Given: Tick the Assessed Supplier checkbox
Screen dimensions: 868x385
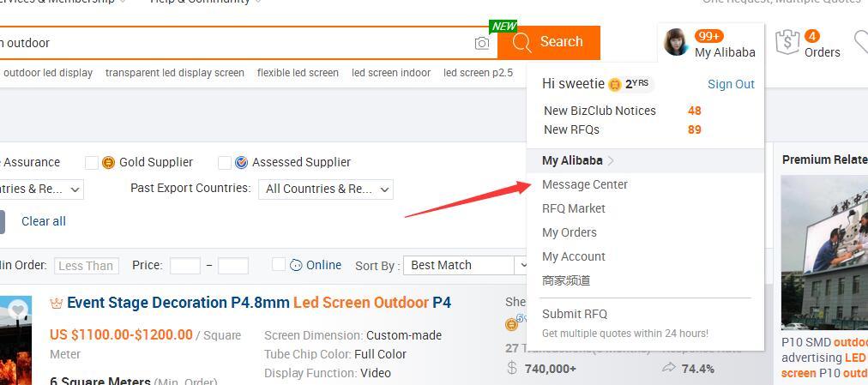Looking at the screenshot, I should [x=224, y=163].
